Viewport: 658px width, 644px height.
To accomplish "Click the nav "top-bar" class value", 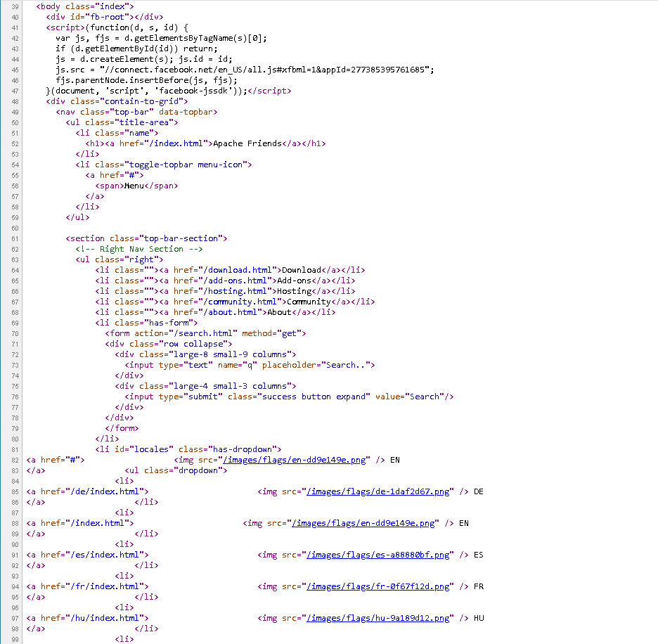I will point(131,112).
